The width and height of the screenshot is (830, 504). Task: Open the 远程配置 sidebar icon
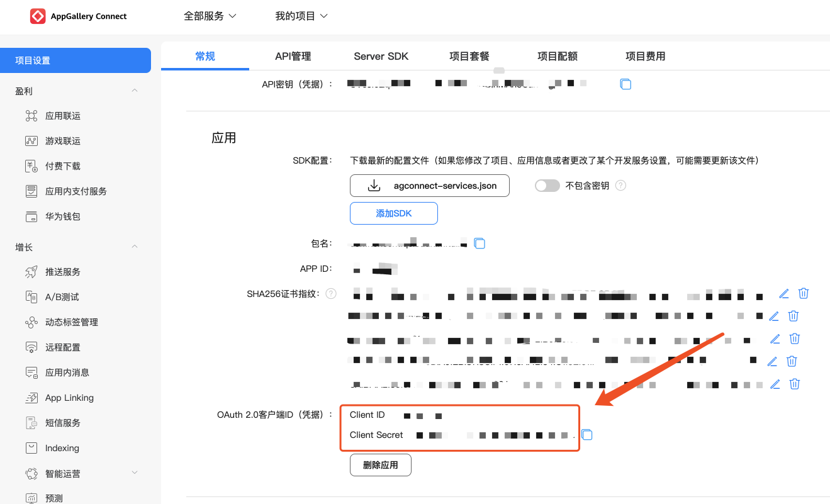[x=31, y=347]
